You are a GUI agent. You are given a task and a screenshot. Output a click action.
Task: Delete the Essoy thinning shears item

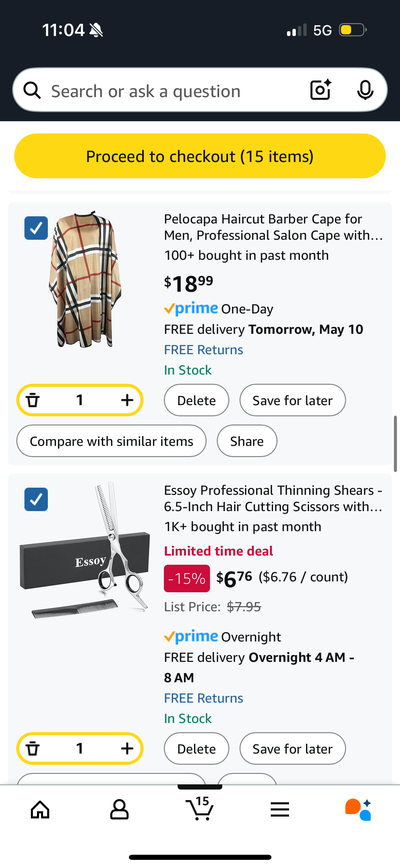pyautogui.click(x=196, y=749)
